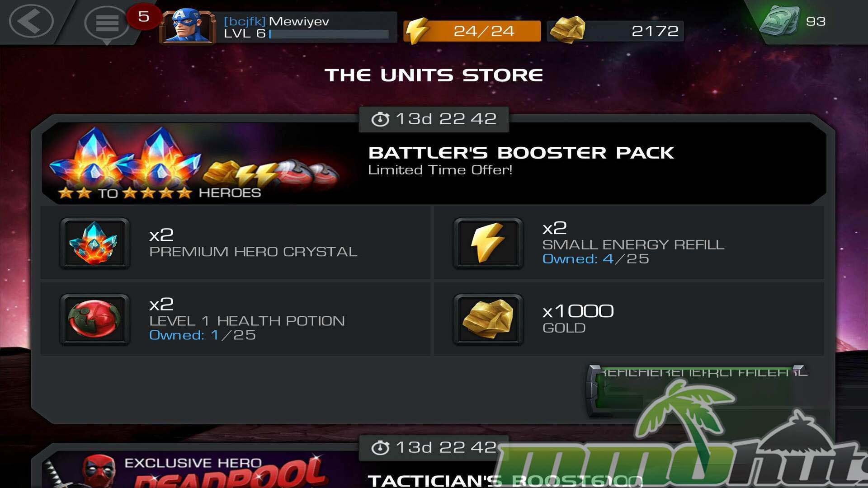Tap the 2172 gold balance
The image size is (868, 488).
pos(655,31)
